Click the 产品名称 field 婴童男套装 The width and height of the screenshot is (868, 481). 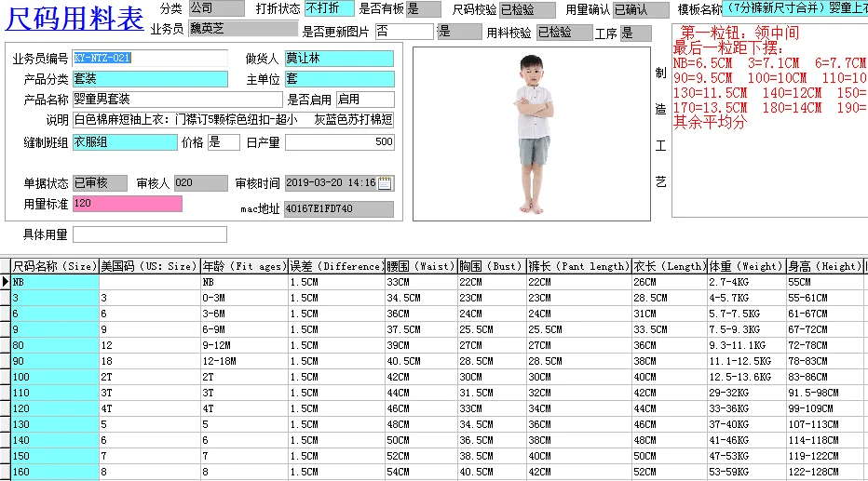point(177,100)
